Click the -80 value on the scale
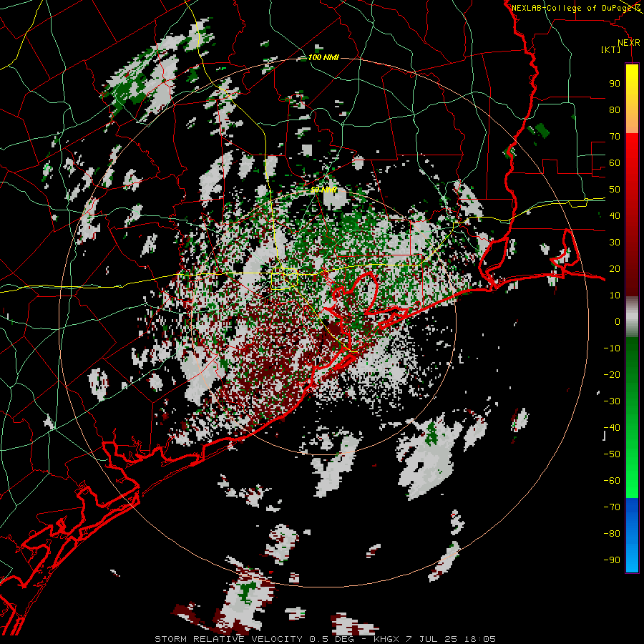Image resolution: width=644 pixels, height=644 pixels. click(x=612, y=534)
